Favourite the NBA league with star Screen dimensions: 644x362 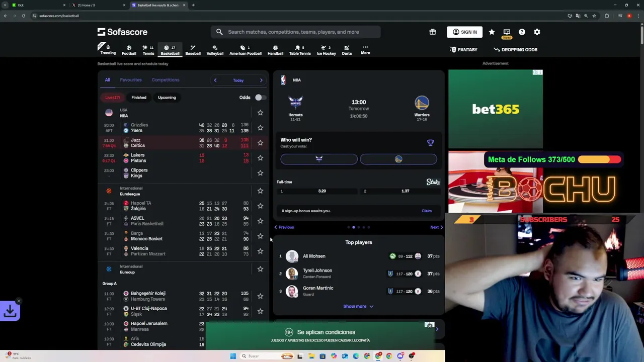click(260, 113)
